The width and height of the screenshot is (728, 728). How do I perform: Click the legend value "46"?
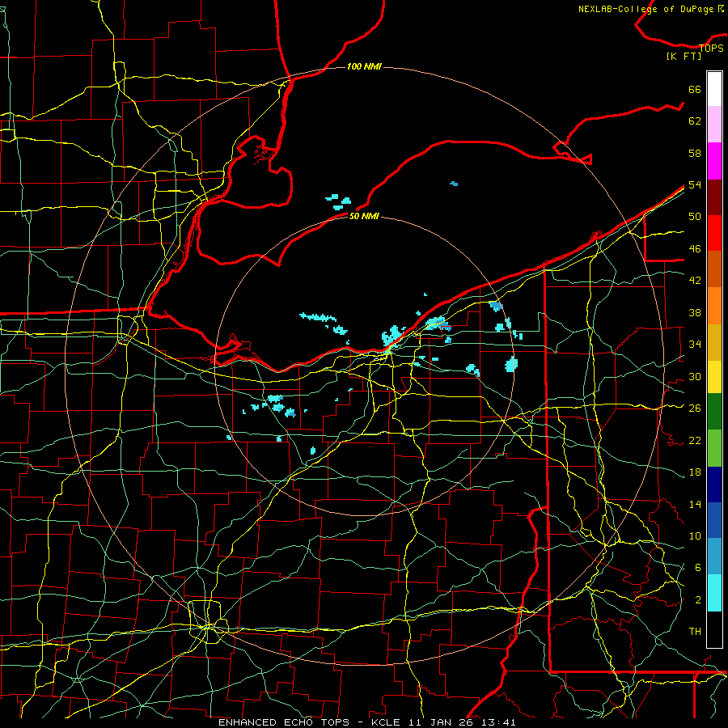pos(695,248)
